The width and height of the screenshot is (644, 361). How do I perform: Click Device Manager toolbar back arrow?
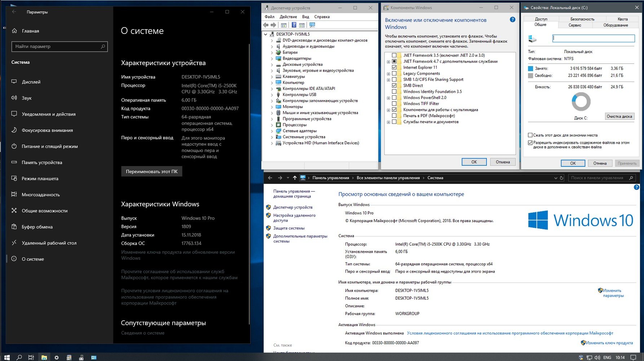click(266, 25)
